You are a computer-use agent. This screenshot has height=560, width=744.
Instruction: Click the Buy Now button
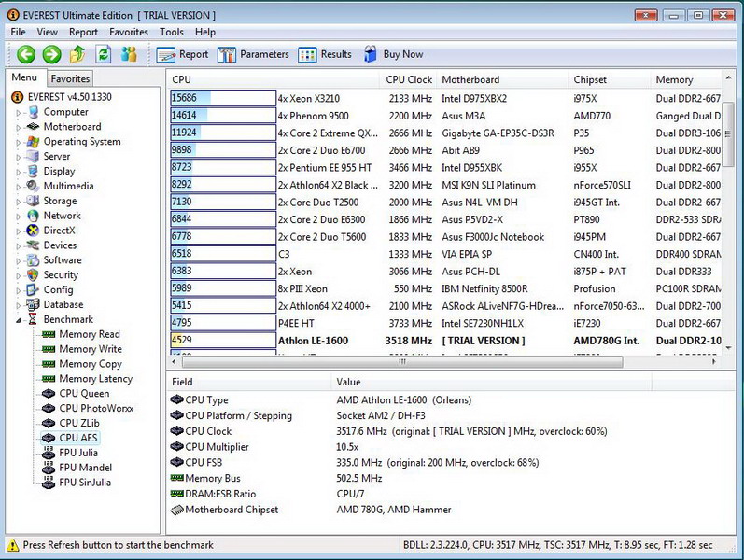[393, 55]
